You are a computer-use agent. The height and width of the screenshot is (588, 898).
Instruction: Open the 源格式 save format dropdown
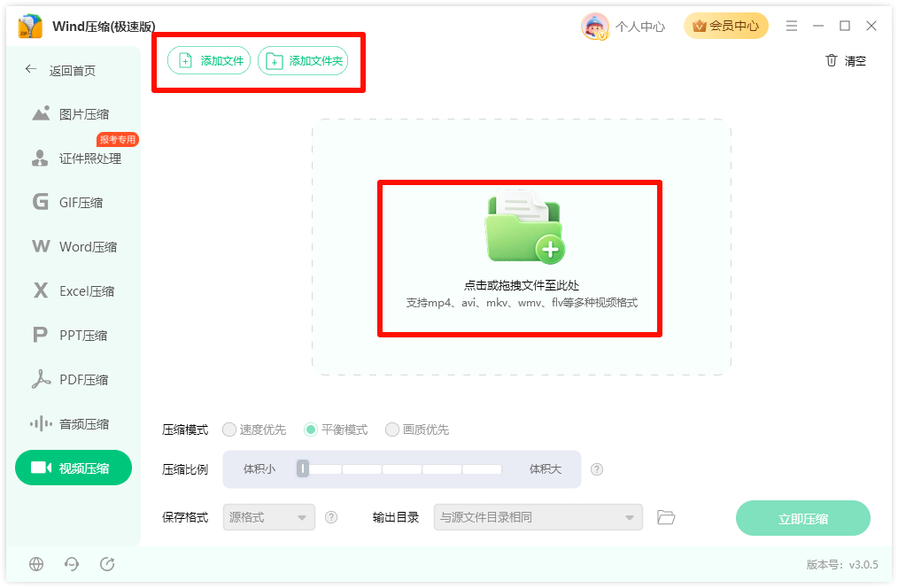click(x=269, y=517)
